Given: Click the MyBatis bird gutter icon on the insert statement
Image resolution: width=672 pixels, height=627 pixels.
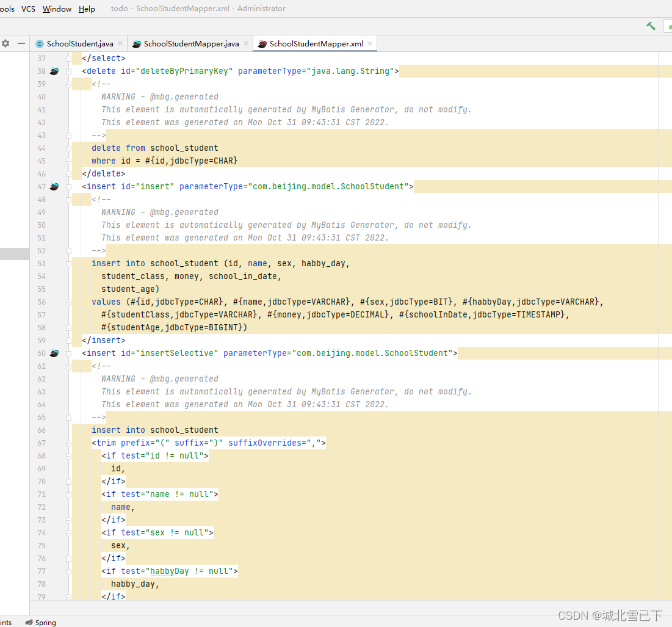Looking at the screenshot, I should click(x=54, y=186).
